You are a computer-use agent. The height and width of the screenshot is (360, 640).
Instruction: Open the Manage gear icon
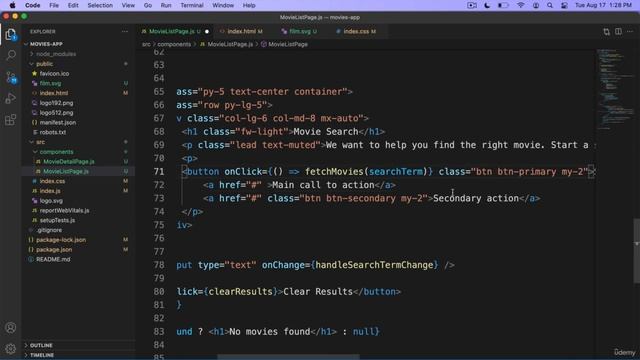[x=11, y=348]
